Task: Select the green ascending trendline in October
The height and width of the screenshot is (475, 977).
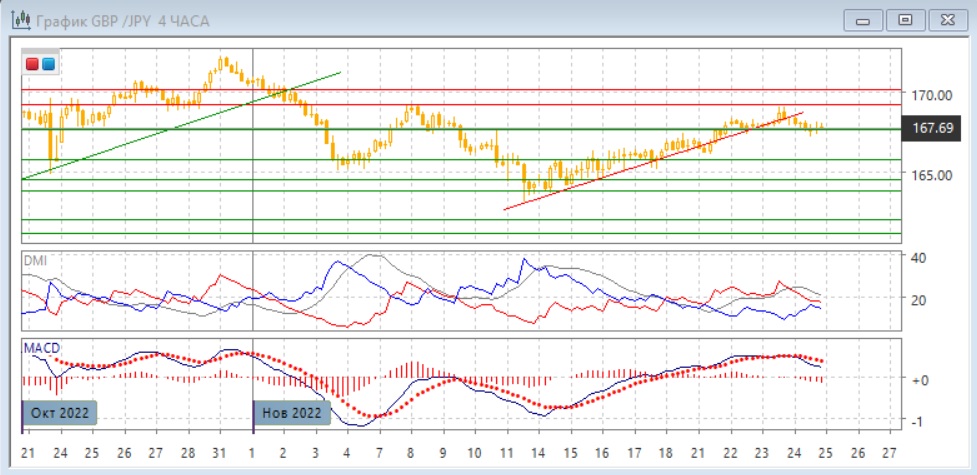Action: click(180, 125)
